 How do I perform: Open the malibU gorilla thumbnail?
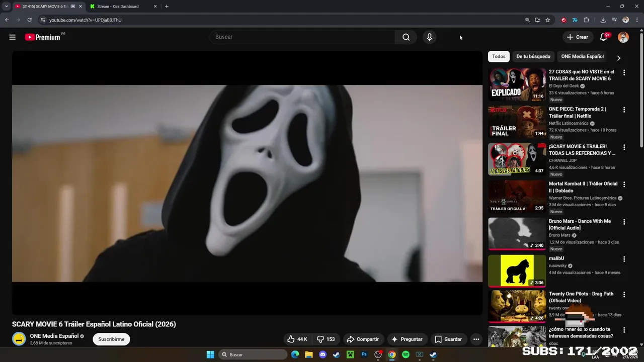click(x=517, y=271)
